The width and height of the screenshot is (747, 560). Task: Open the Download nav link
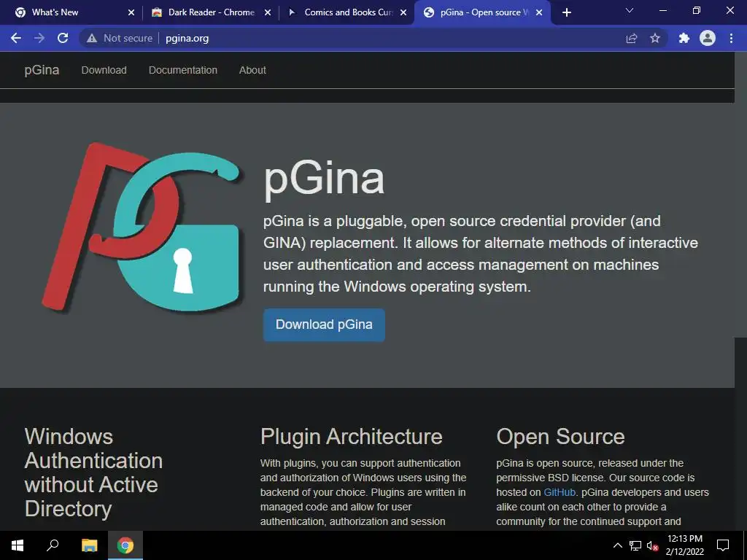click(x=104, y=70)
